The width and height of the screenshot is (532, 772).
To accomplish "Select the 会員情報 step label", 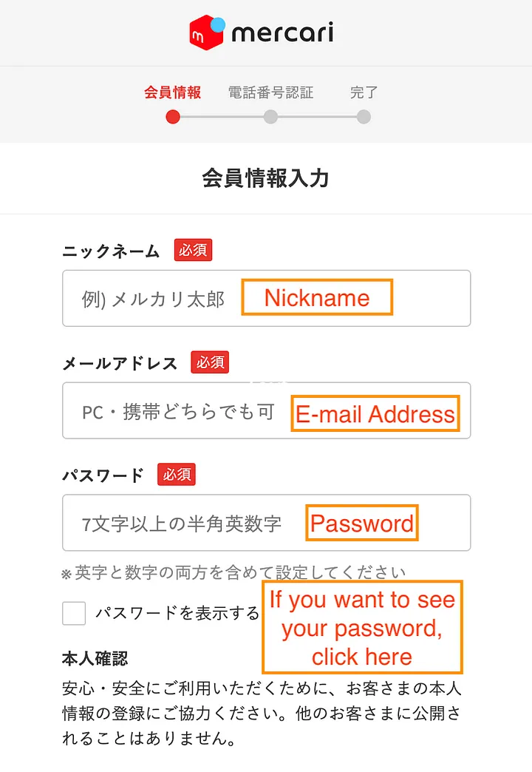I will 172,92.
